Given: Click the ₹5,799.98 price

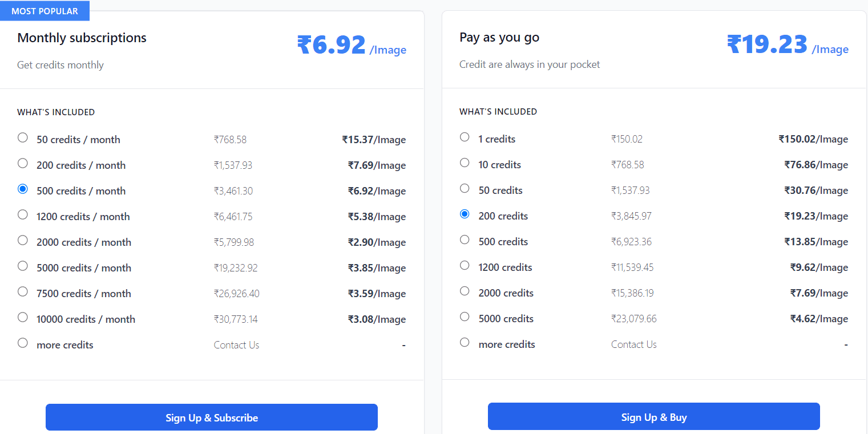Looking at the screenshot, I should pyautogui.click(x=234, y=242).
